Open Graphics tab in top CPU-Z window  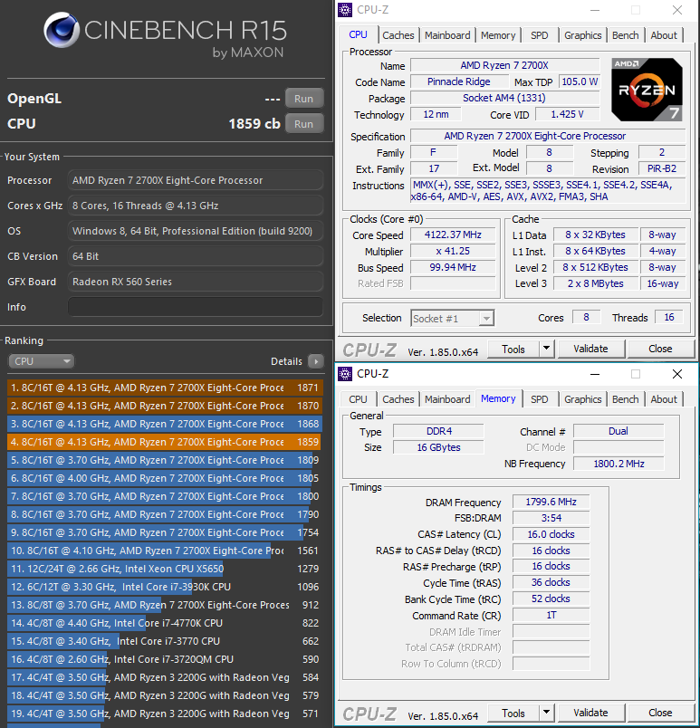[x=582, y=35]
